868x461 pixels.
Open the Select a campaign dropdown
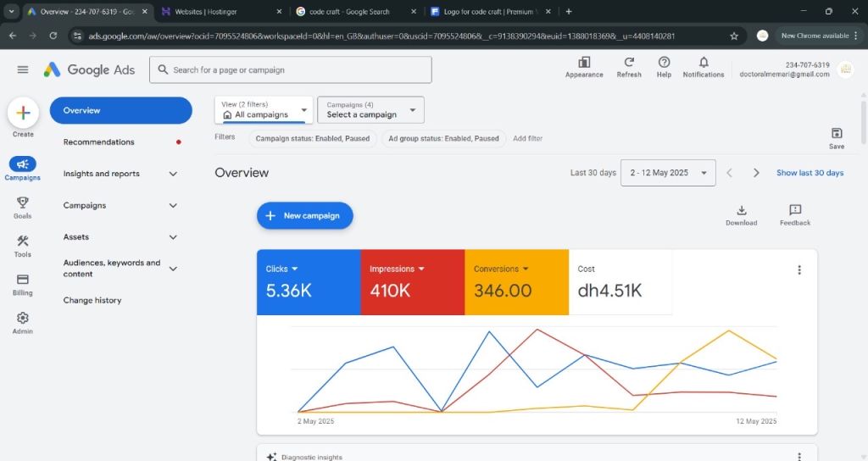coord(370,110)
